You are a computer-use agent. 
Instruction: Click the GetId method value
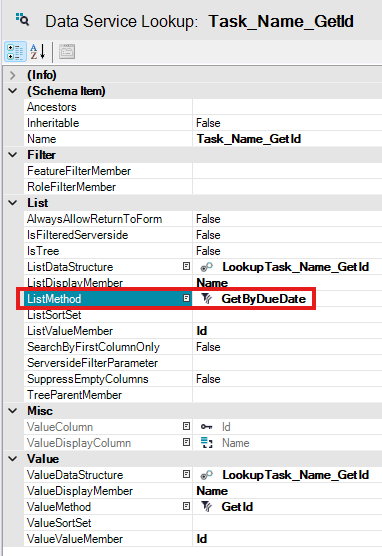click(237, 507)
